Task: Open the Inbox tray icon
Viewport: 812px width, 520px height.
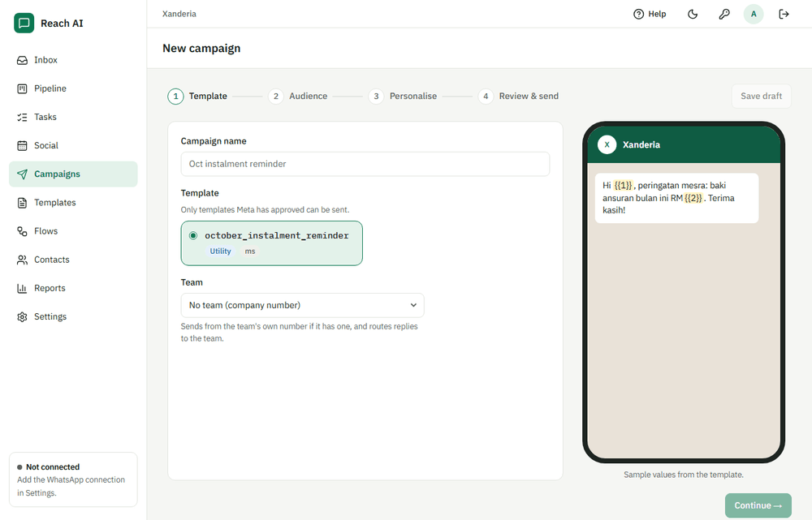Action: (x=22, y=60)
